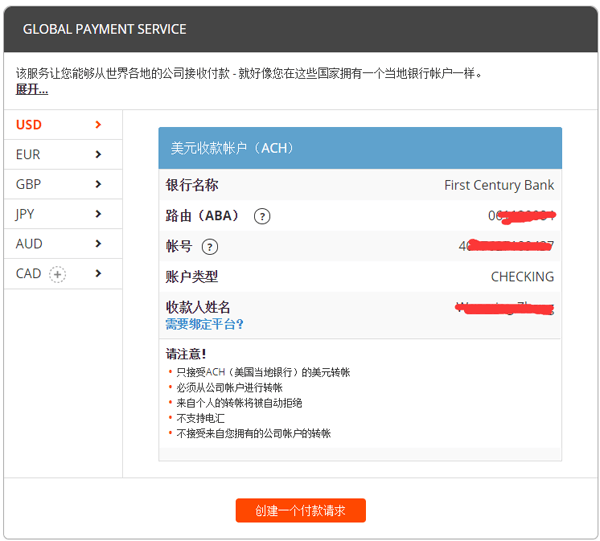Switch to the EUR currency tab
This screenshot has height=541, width=600.
[x=63, y=155]
